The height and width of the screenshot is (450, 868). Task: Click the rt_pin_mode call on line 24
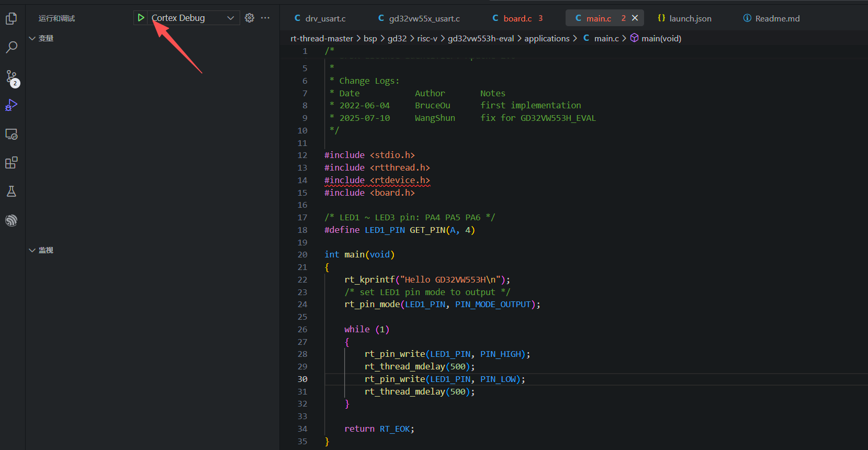click(x=442, y=304)
